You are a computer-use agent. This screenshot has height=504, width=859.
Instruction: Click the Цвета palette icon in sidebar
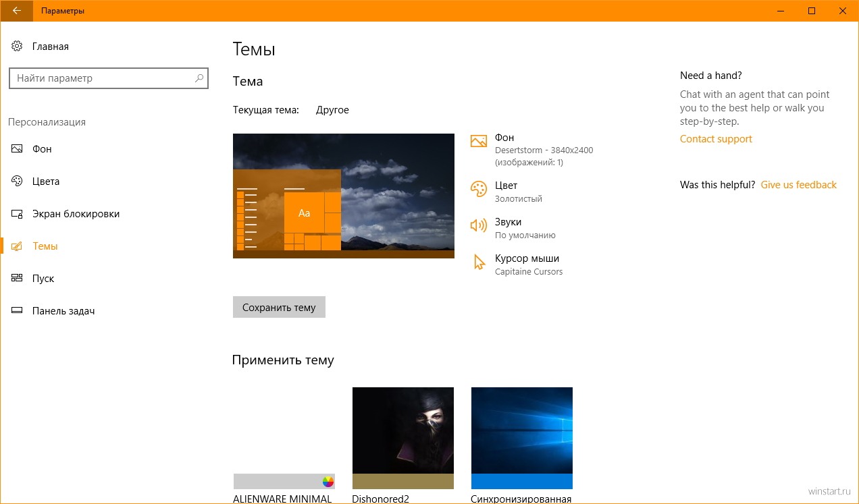pos(17,181)
